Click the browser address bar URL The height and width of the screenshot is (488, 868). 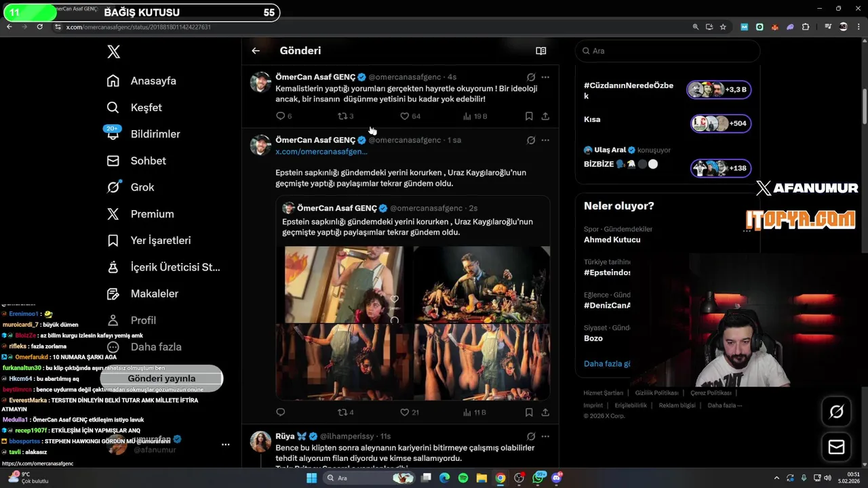point(138,27)
